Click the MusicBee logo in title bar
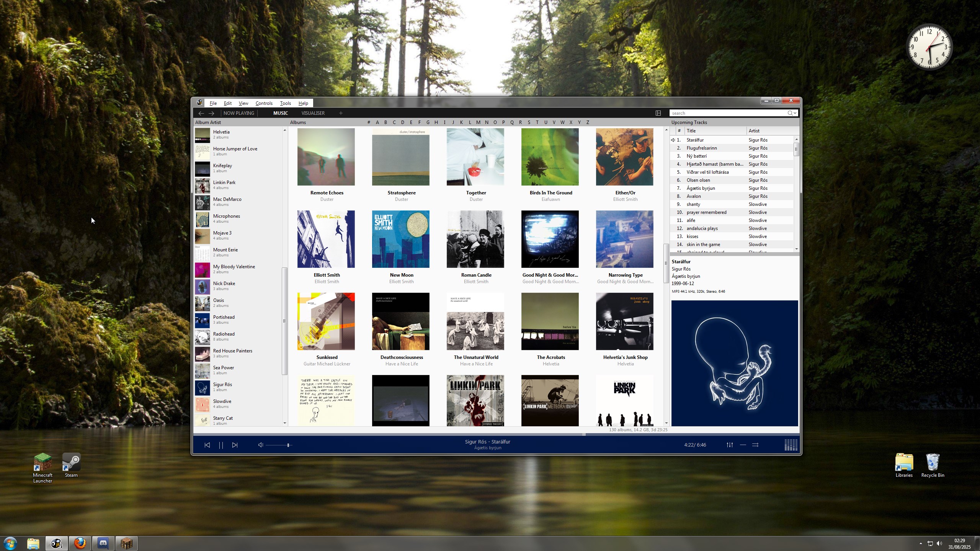Viewport: 980px width, 551px height. coord(199,103)
